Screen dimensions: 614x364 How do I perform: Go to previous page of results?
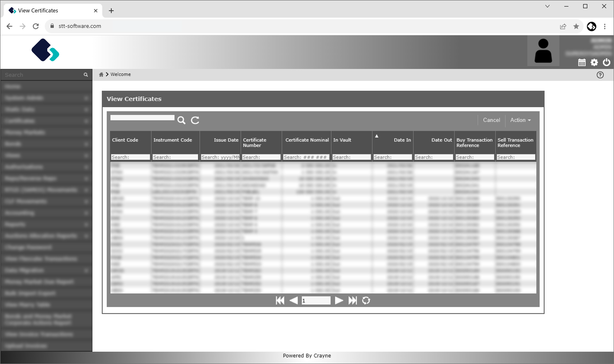[294, 300]
